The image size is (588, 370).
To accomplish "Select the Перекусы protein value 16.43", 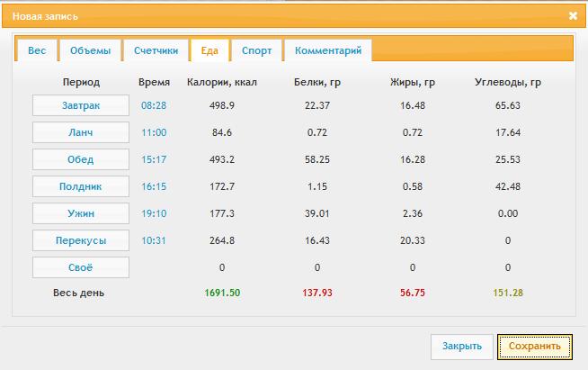I will pos(317,240).
